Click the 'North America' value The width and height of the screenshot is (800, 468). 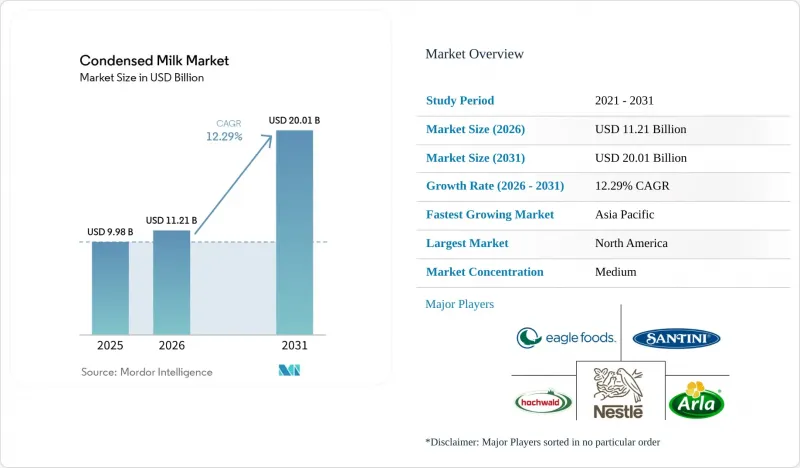[631, 243]
